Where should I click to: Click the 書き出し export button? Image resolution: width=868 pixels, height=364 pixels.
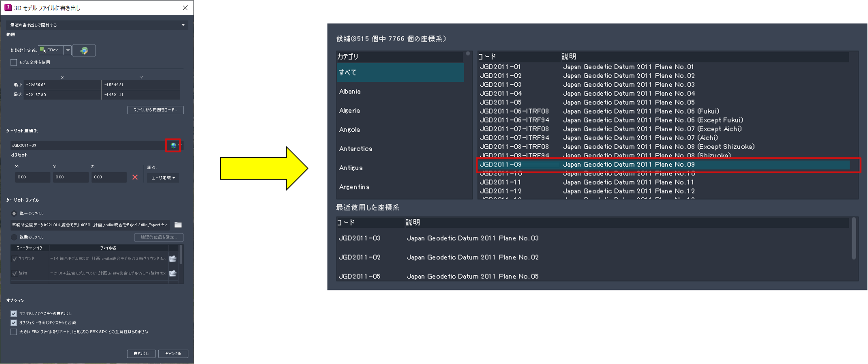pyautogui.click(x=141, y=353)
